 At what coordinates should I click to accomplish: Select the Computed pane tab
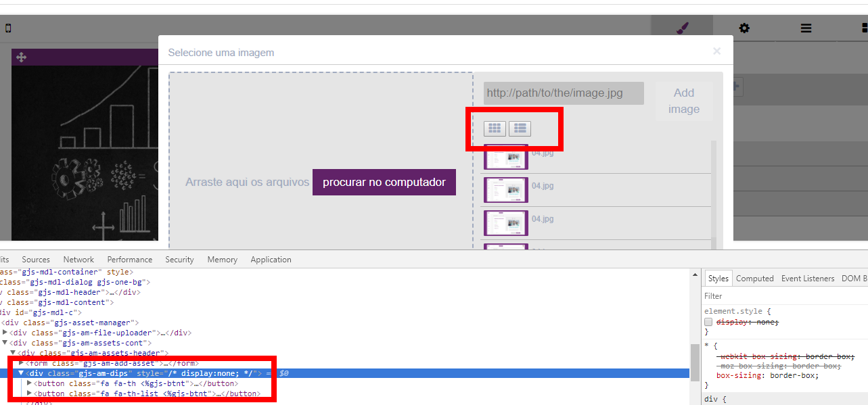pos(755,279)
